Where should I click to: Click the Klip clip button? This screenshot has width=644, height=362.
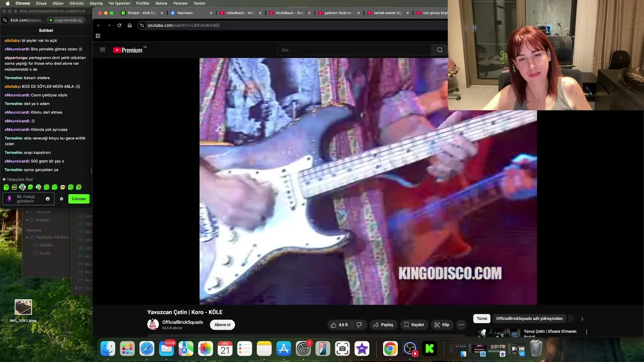point(442,325)
